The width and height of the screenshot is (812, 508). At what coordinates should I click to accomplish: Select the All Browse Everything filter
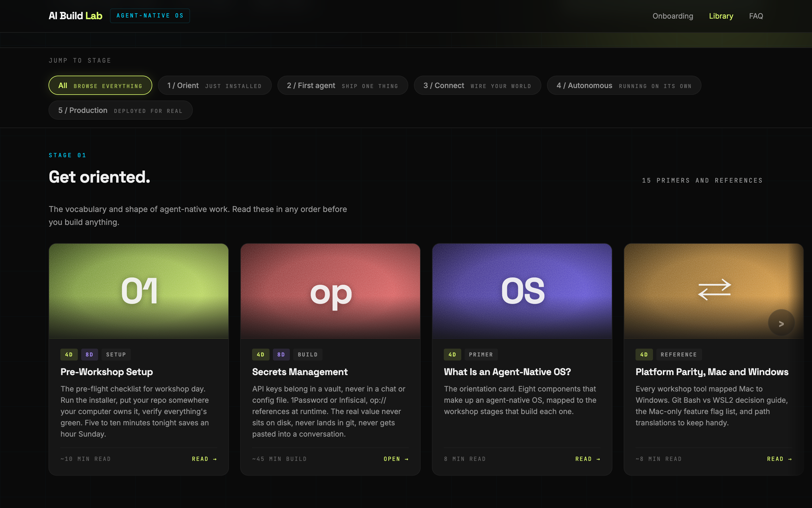coord(100,85)
